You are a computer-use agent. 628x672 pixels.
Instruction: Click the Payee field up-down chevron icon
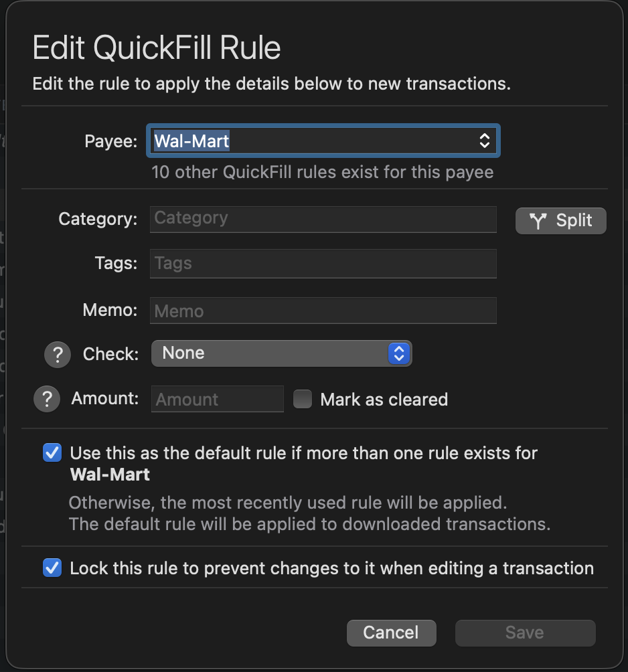pos(485,141)
